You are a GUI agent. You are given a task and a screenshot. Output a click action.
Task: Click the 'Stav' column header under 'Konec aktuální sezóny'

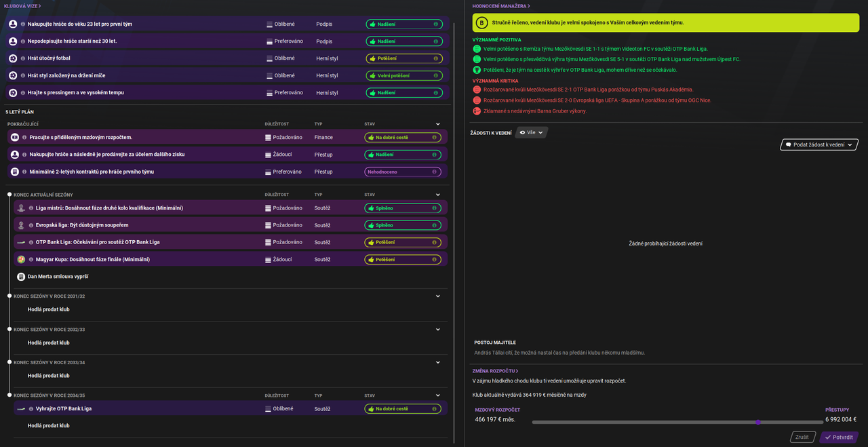[x=370, y=195]
